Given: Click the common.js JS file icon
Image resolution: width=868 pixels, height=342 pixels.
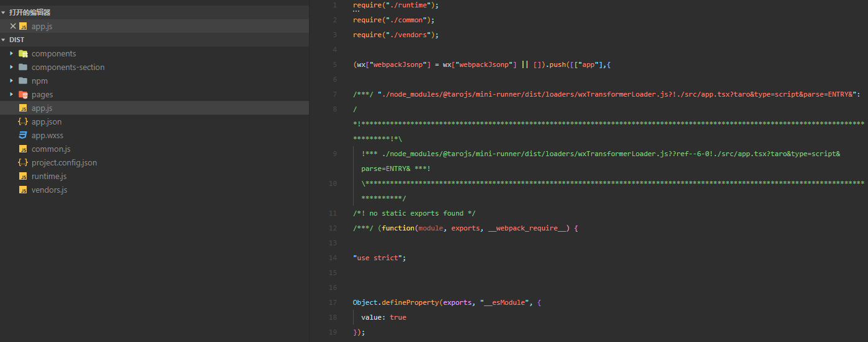Looking at the screenshot, I should (x=23, y=149).
